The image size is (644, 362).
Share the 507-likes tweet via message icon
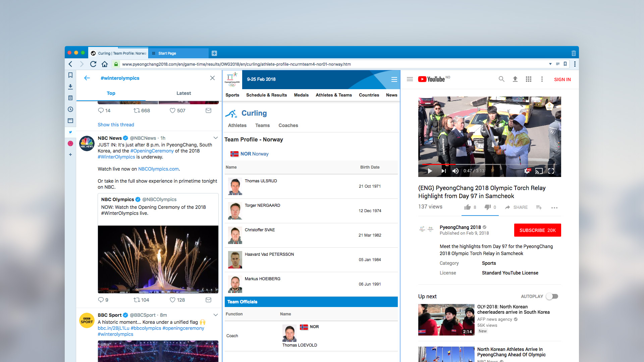[x=208, y=111]
